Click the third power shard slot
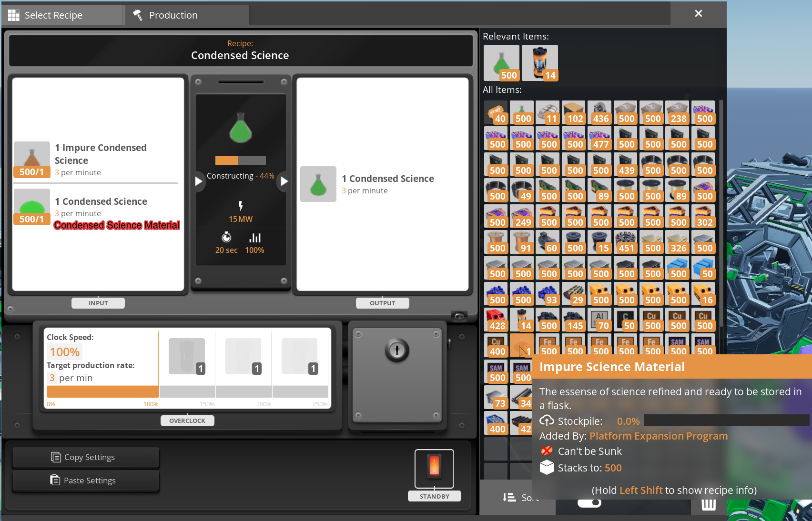Screen dimensions: 812x521 point(299,356)
